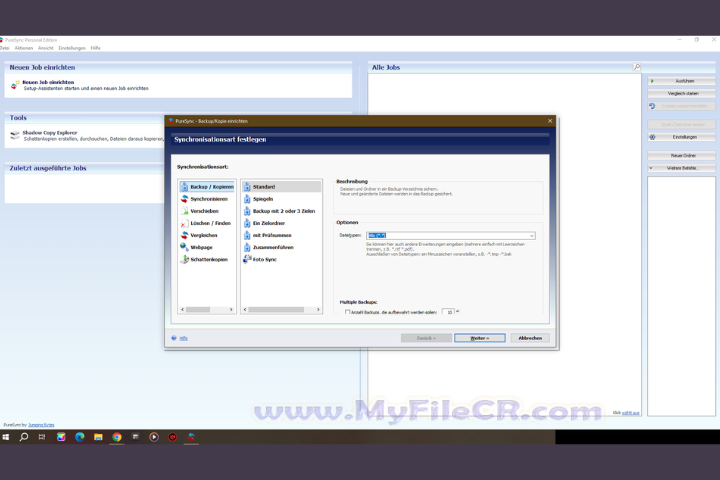
Task: Open Microsoft Edge from the taskbar
Action: [x=79, y=437]
